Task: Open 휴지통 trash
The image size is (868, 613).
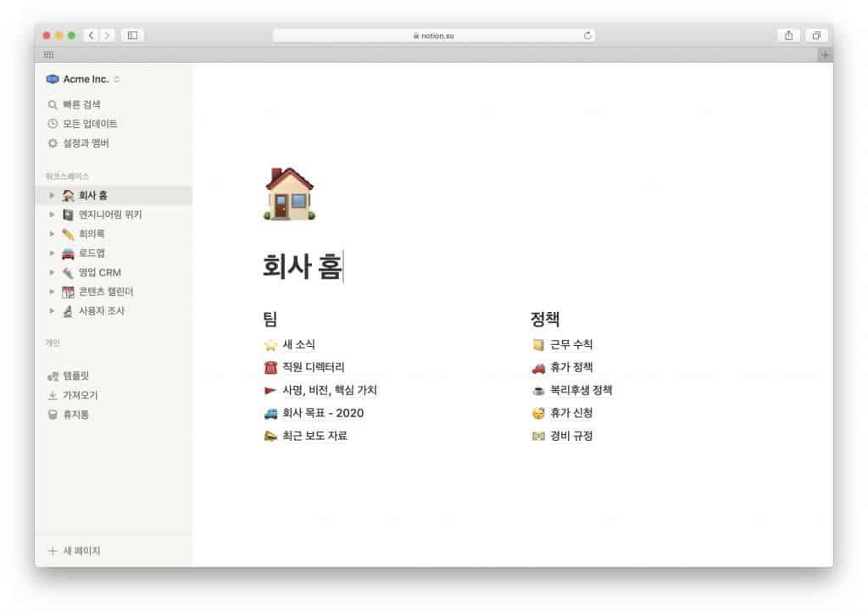Action: [75, 415]
